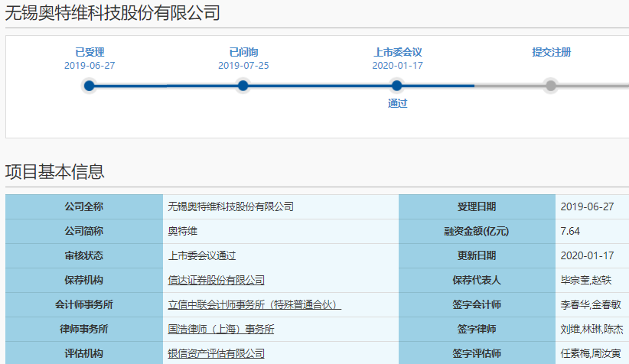The image size is (629, 364).
Task: Open 信达证券股份有限公司 sponsor link
Action: (x=217, y=281)
